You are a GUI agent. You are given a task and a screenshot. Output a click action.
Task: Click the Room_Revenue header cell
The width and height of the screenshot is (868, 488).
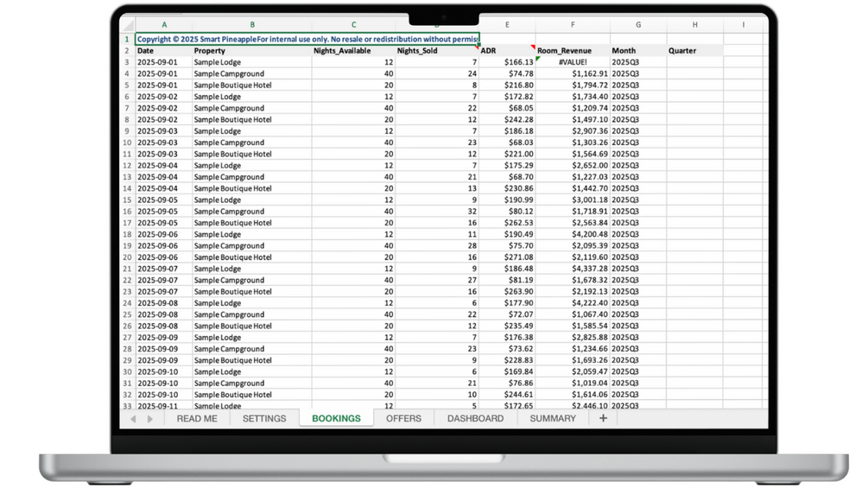point(573,51)
